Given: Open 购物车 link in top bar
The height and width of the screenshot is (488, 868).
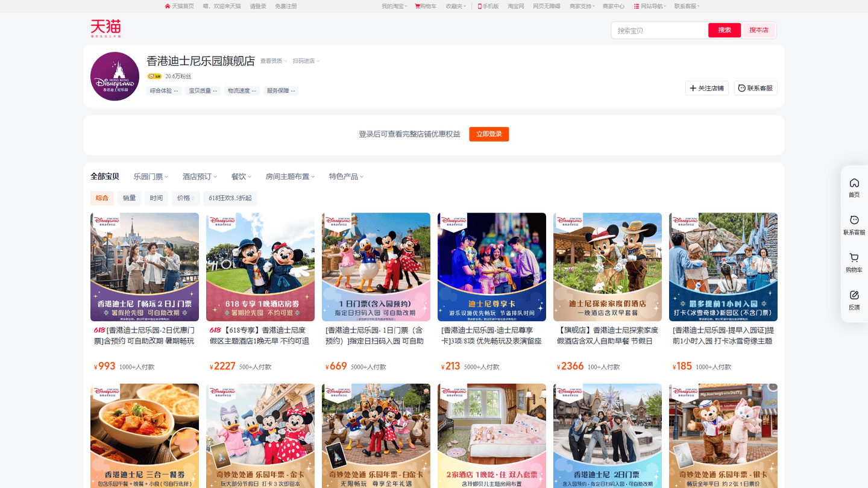Looking at the screenshot, I should (425, 6).
